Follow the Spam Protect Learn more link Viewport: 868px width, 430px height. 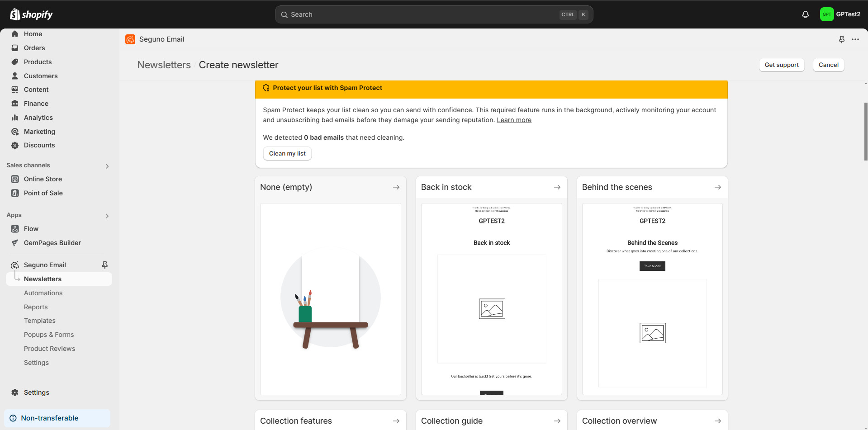(514, 120)
